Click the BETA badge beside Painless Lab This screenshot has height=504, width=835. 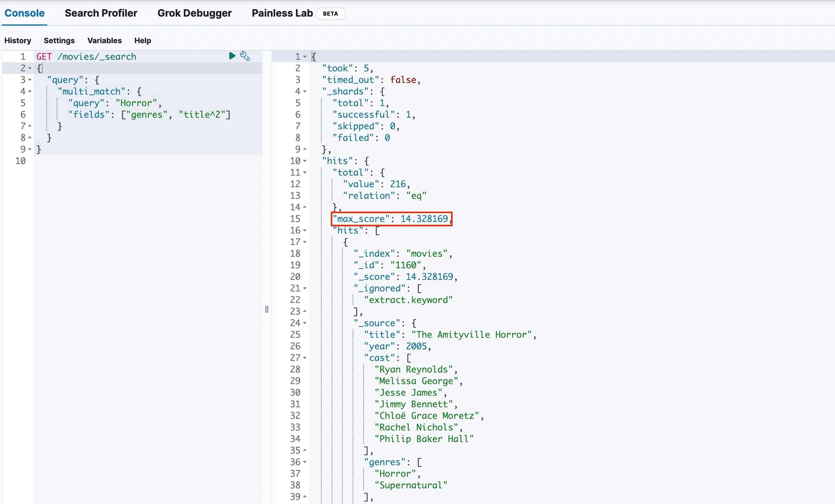330,13
